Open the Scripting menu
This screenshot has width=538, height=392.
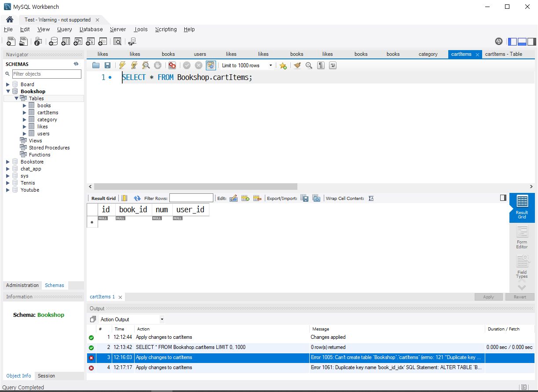pyautogui.click(x=166, y=29)
